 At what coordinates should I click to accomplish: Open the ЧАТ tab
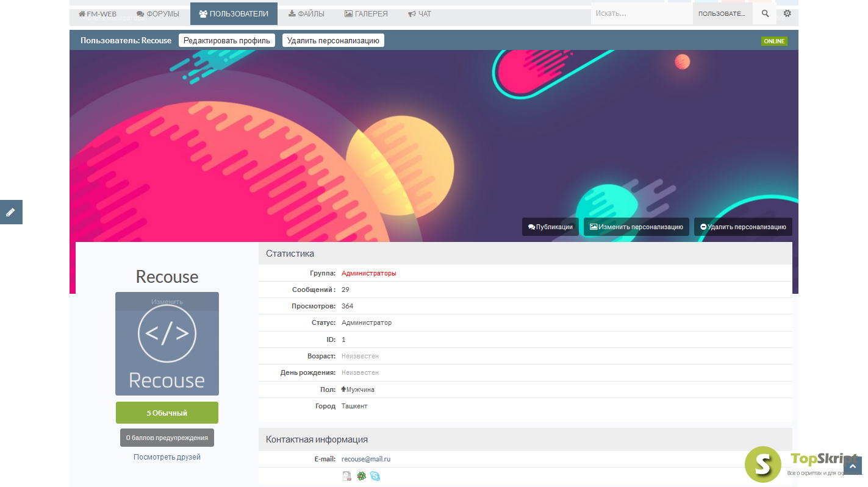pos(420,13)
